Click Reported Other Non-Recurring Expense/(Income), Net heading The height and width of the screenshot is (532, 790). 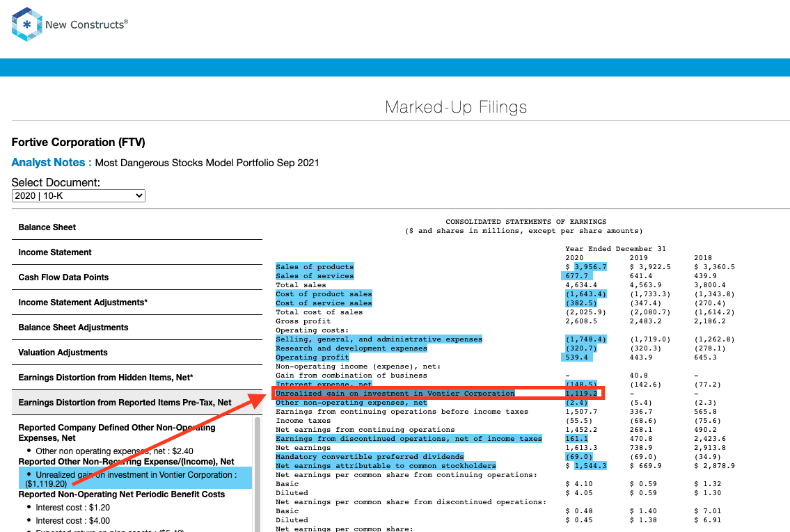[126, 462]
